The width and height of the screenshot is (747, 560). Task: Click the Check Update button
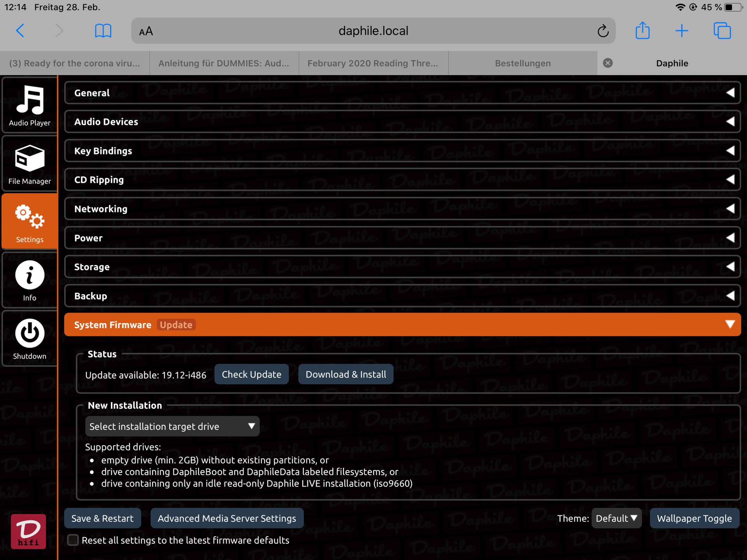click(252, 374)
